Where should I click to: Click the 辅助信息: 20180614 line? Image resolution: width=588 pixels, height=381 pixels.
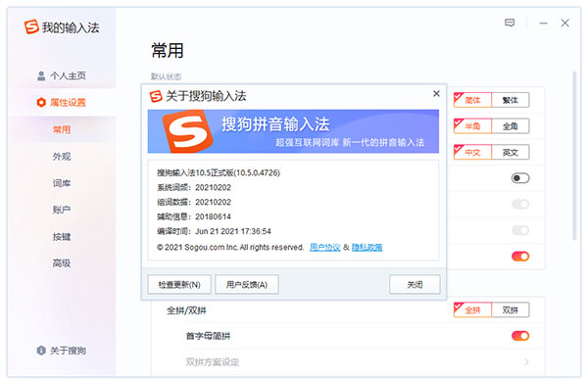coord(194,216)
